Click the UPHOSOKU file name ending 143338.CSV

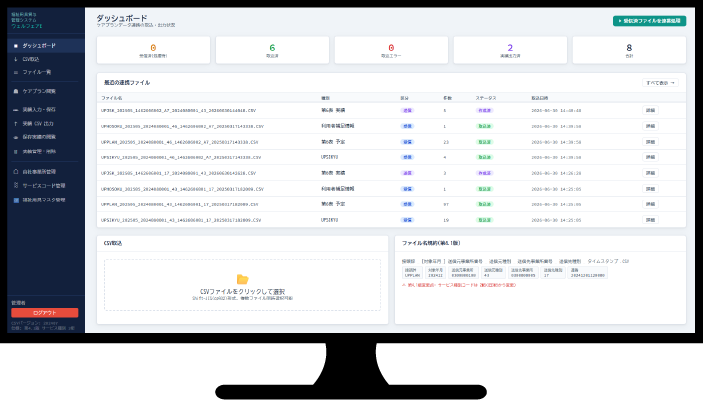tap(182, 126)
